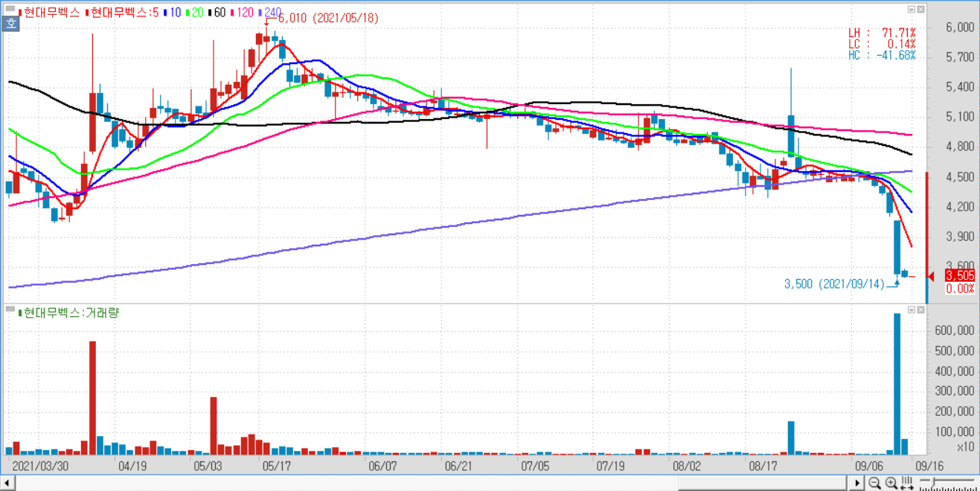Click the 05/17 date axis label
Viewport: 980px width, 491px height.
(x=276, y=466)
